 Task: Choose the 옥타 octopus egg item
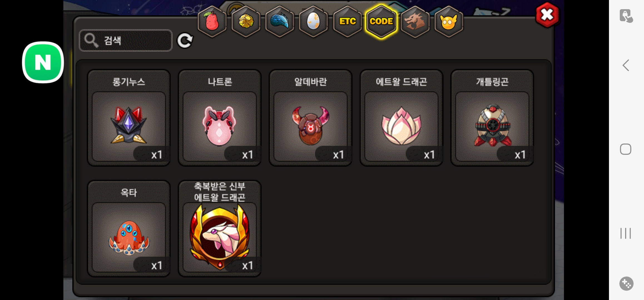click(x=129, y=229)
